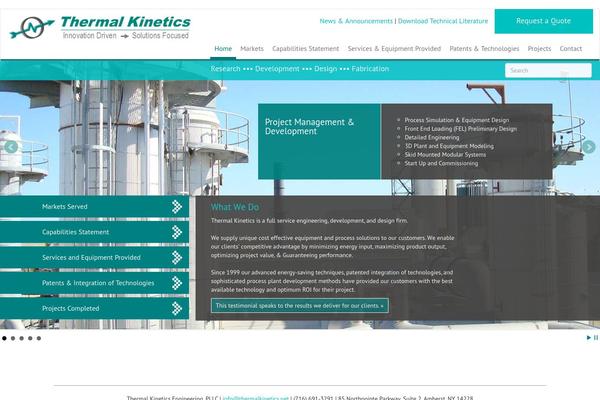Image resolution: width=600 pixels, height=400 pixels.
Task: Pause the slideshow
Action: (596, 338)
